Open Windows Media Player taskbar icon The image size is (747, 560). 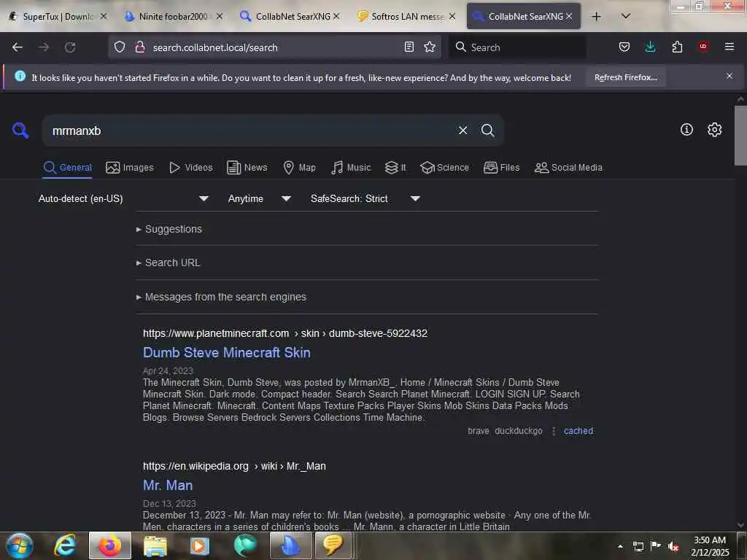[200, 546]
